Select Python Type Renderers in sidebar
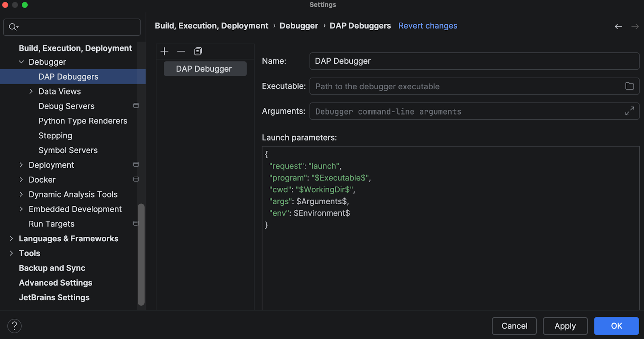This screenshot has width=644, height=339. 83,121
